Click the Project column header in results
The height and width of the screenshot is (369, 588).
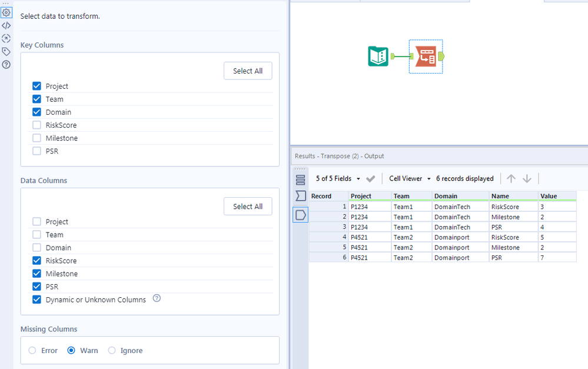(370, 196)
